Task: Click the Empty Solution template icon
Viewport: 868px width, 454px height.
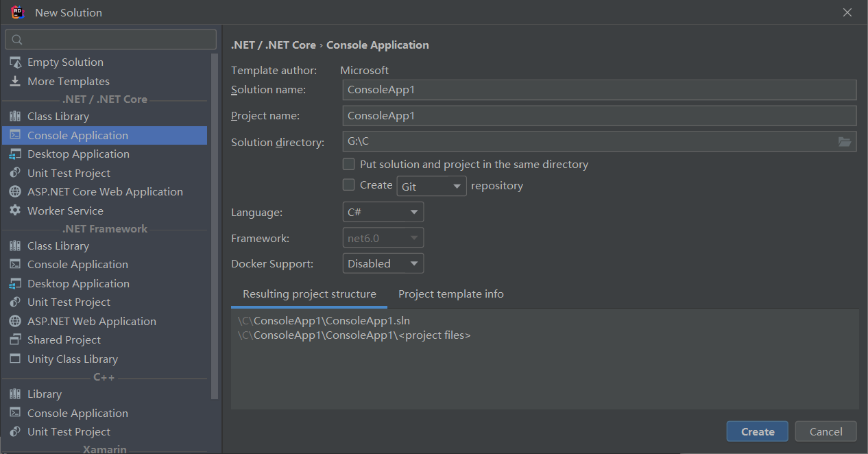Action: (x=15, y=62)
